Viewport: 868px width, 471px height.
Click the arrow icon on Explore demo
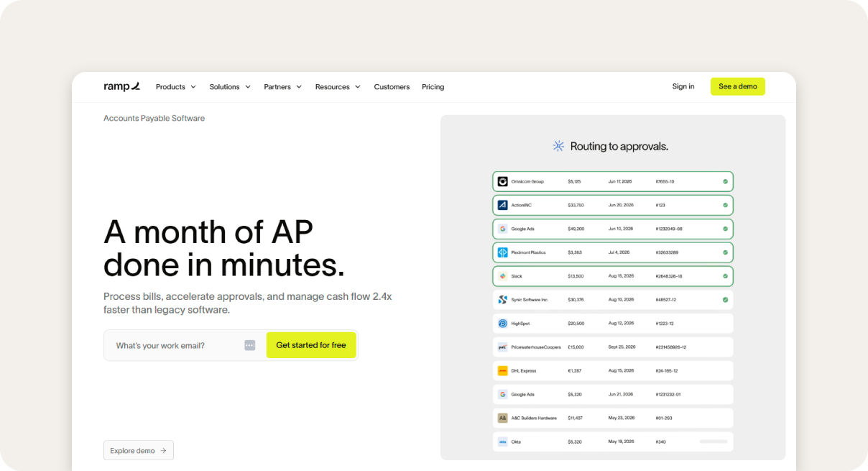(163, 451)
